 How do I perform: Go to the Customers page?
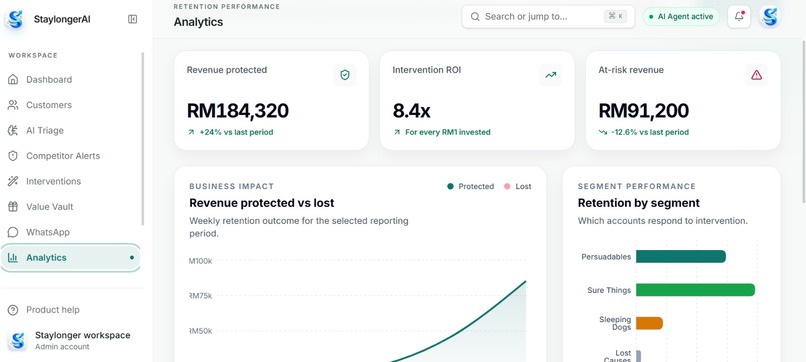pos(70,105)
